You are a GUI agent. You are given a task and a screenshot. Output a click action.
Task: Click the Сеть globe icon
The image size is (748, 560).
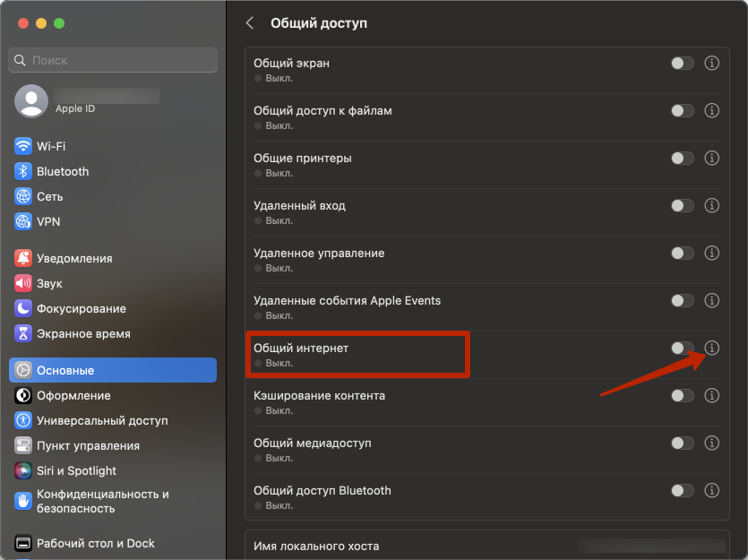pos(23,196)
